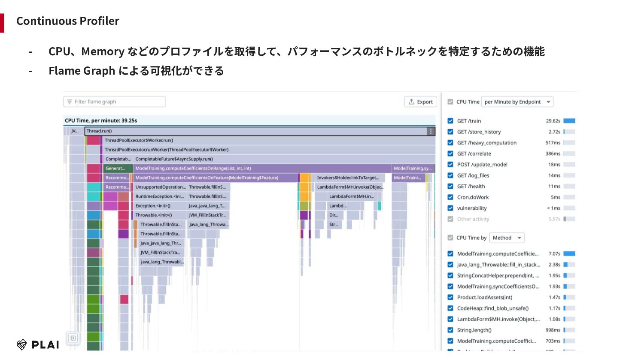Uncheck the java_lang_Throwable::fill_in_stack method
The width and height of the screenshot is (644, 362).
(450, 265)
